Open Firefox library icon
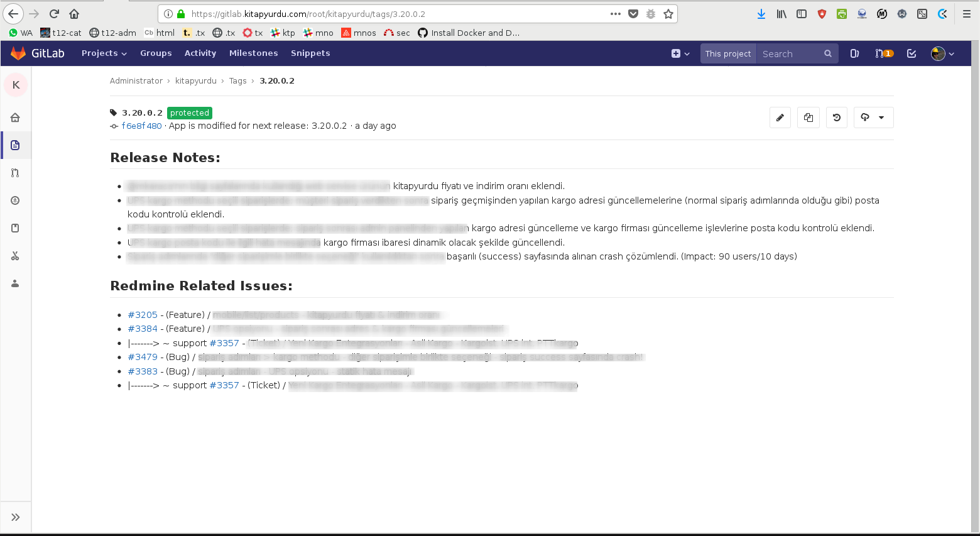 pyautogui.click(x=781, y=14)
